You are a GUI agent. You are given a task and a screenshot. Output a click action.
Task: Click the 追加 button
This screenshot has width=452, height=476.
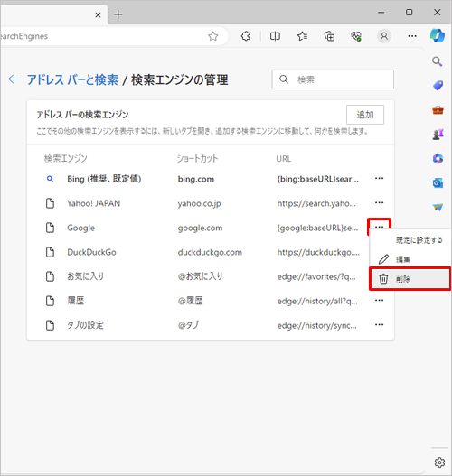[365, 115]
